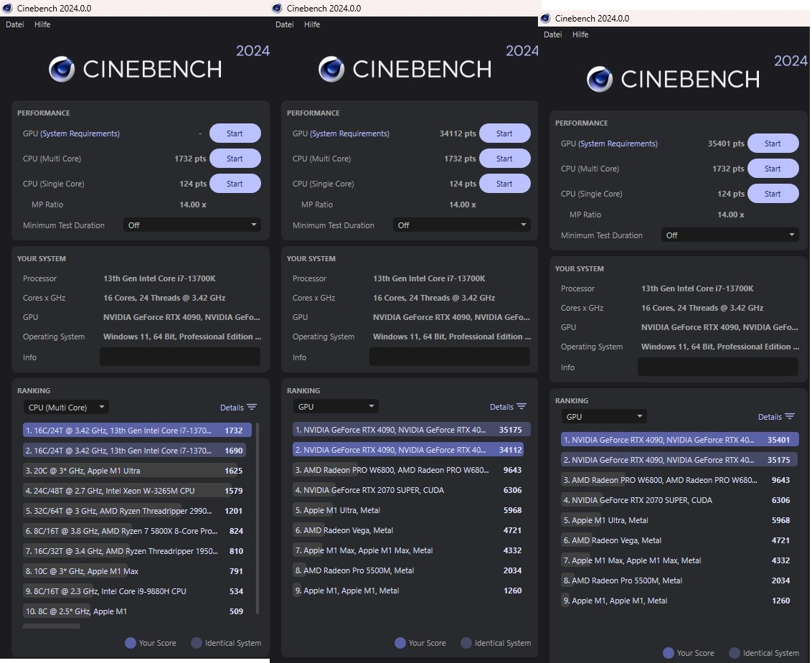Click the Details filter icon in left window
Viewport: 812px width, 663px height.
(252, 407)
